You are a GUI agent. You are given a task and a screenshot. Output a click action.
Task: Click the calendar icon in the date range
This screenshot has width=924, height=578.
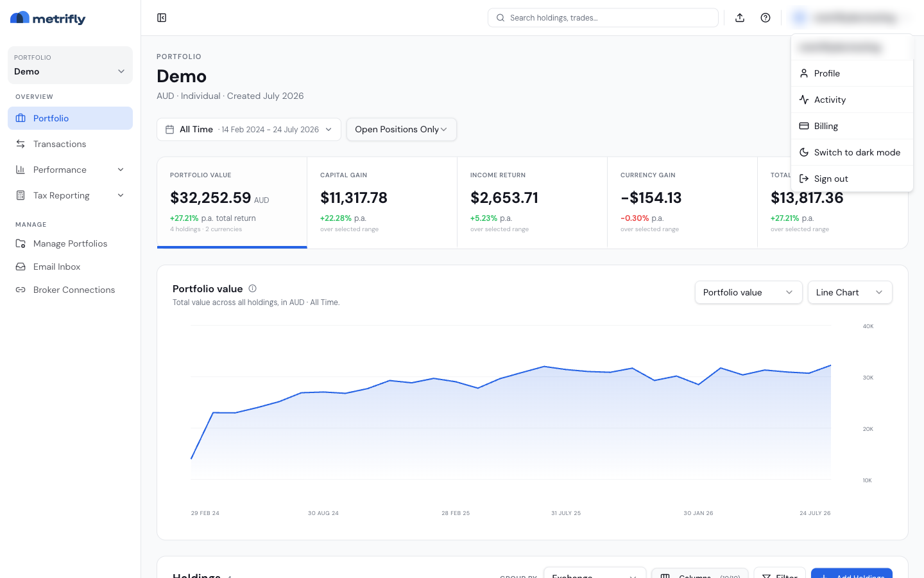tap(170, 130)
